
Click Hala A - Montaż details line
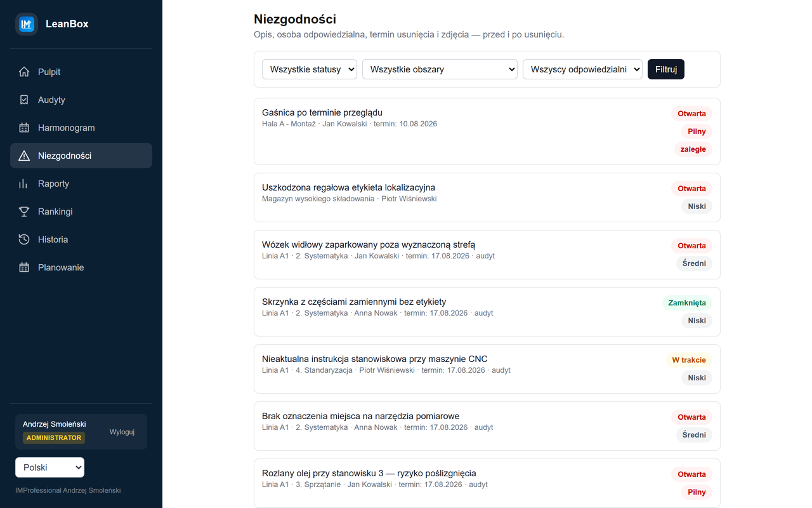[x=350, y=124]
